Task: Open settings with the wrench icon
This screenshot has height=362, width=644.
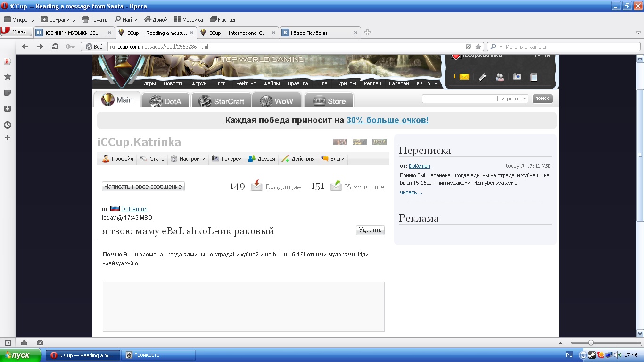Action: click(482, 77)
